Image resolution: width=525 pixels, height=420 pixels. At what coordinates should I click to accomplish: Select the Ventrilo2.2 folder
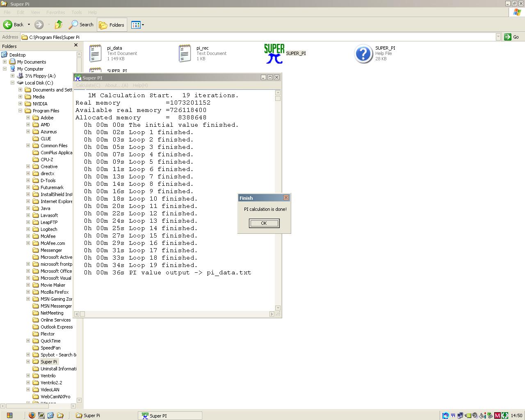point(51,383)
